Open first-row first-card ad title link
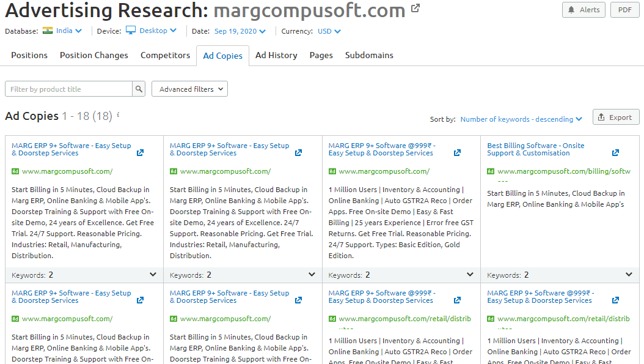The height and width of the screenshot is (364, 644). [71, 149]
